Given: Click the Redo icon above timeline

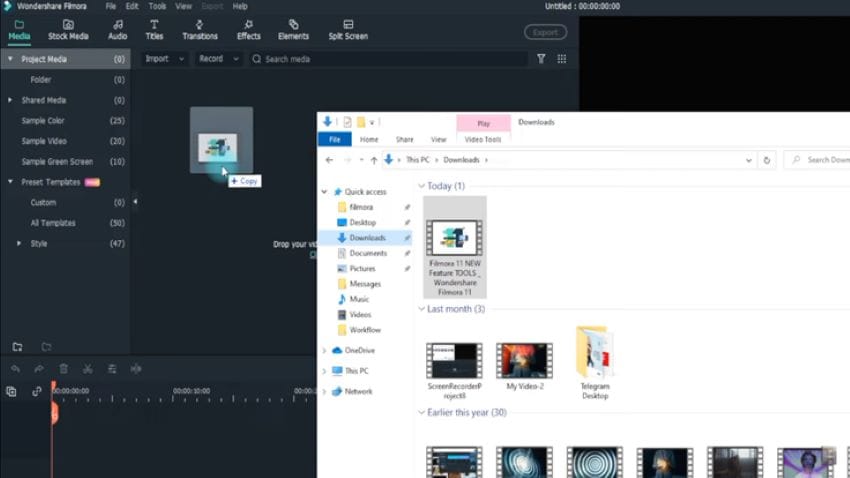Looking at the screenshot, I should pyautogui.click(x=38, y=369).
